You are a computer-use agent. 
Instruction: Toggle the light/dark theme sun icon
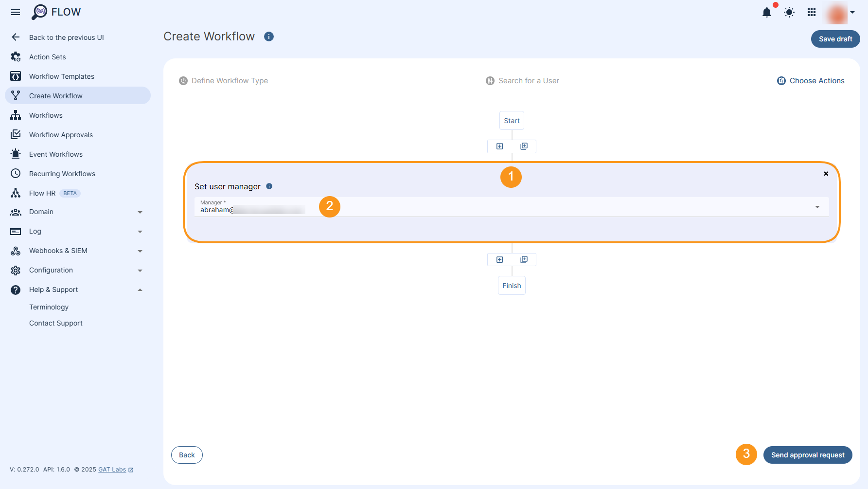click(x=789, y=12)
